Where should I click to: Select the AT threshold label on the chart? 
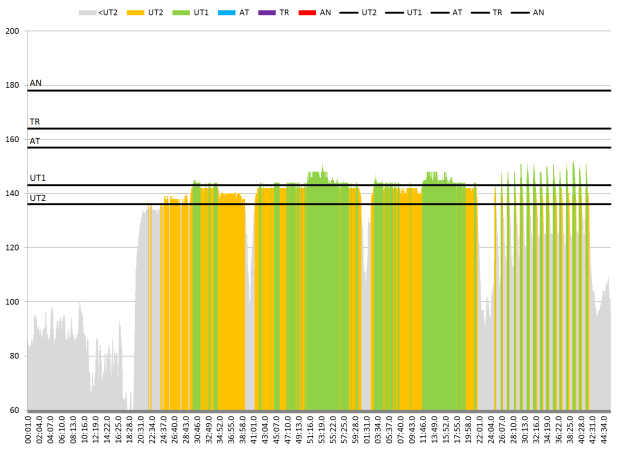tap(35, 141)
